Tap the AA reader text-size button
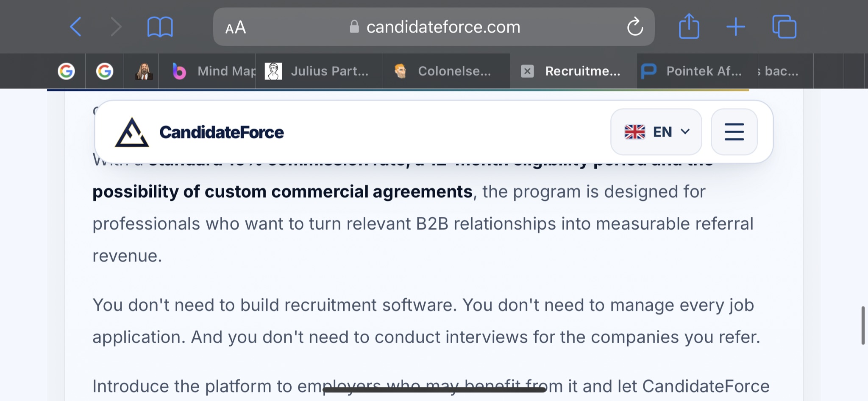The image size is (868, 401). [236, 28]
